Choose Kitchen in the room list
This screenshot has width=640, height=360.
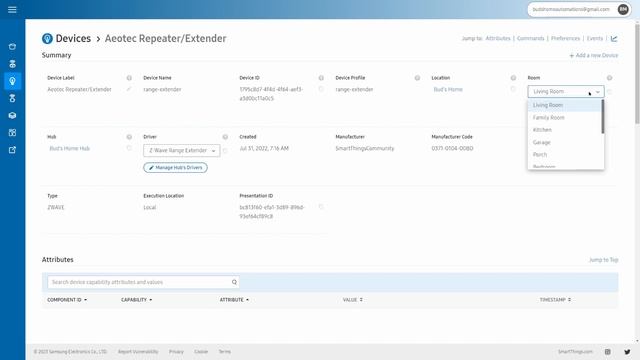(565, 130)
